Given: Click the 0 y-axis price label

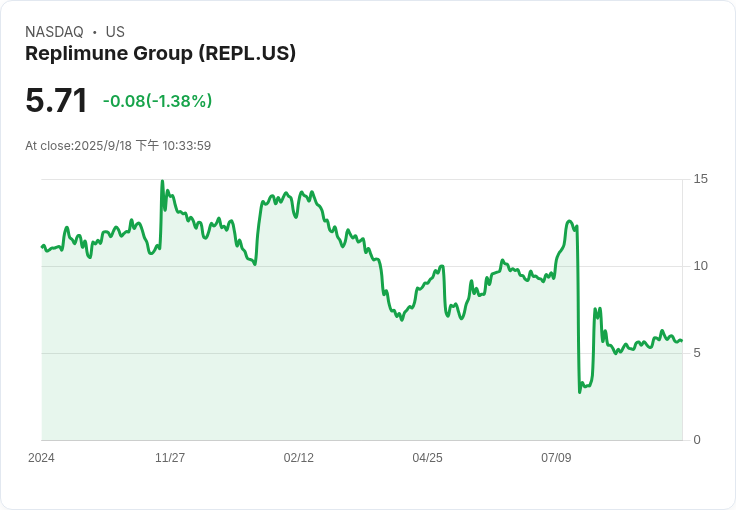Looking at the screenshot, I should pos(697,440).
